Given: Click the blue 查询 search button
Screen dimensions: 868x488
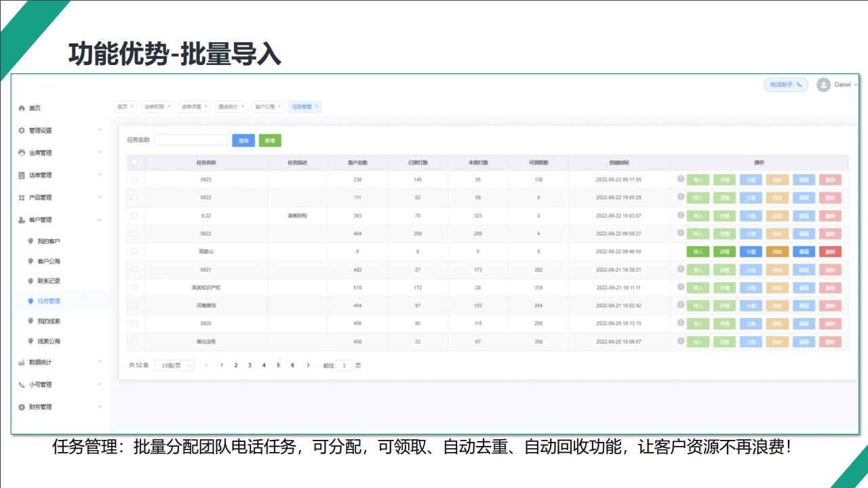Looking at the screenshot, I should click(x=243, y=140).
